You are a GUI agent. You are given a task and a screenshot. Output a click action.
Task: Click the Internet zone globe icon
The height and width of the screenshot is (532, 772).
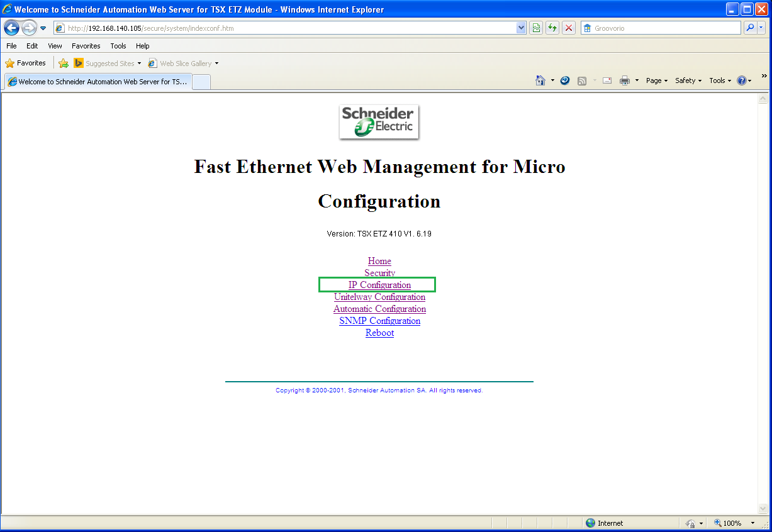(x=590, y=523)
